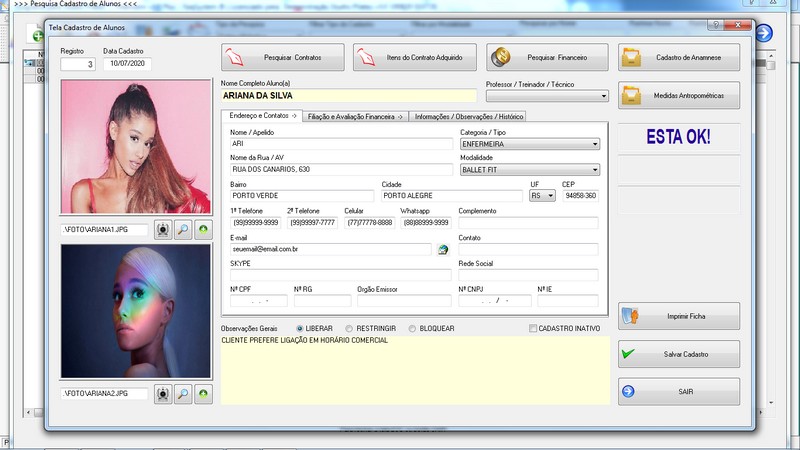Click the Nome Completo Aluno(a) field
This screenshot has height=450, width=800.
347,96
